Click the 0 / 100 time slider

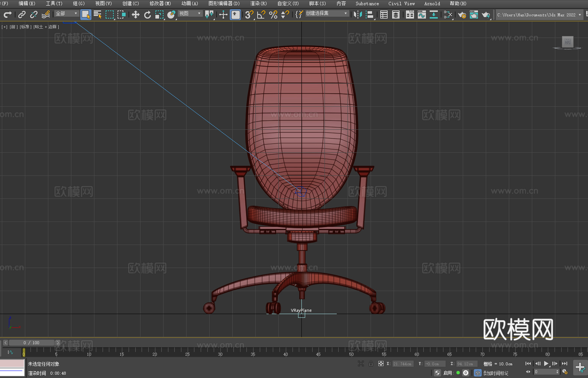(32, 343)
